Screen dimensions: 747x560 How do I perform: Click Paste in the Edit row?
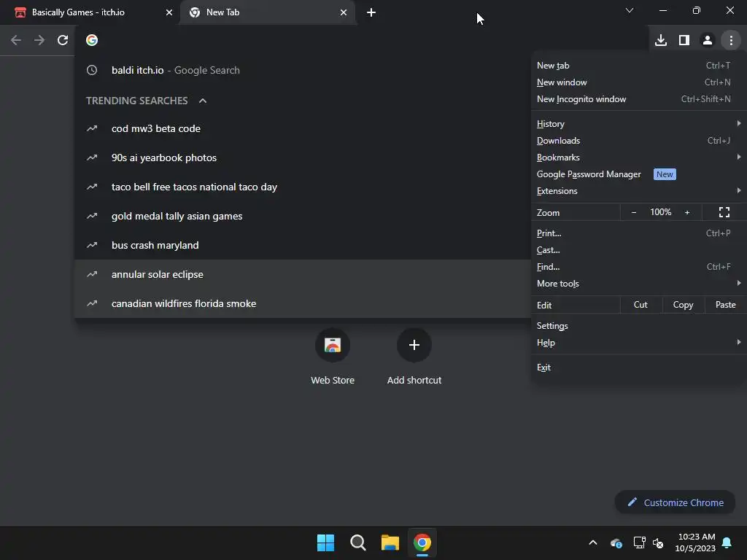726,305
